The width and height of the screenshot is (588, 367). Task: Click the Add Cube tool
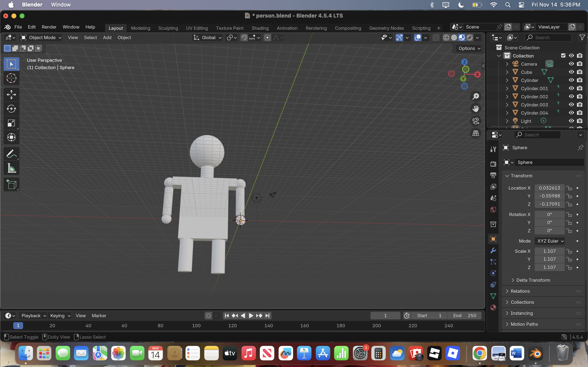tap(11, 185)
